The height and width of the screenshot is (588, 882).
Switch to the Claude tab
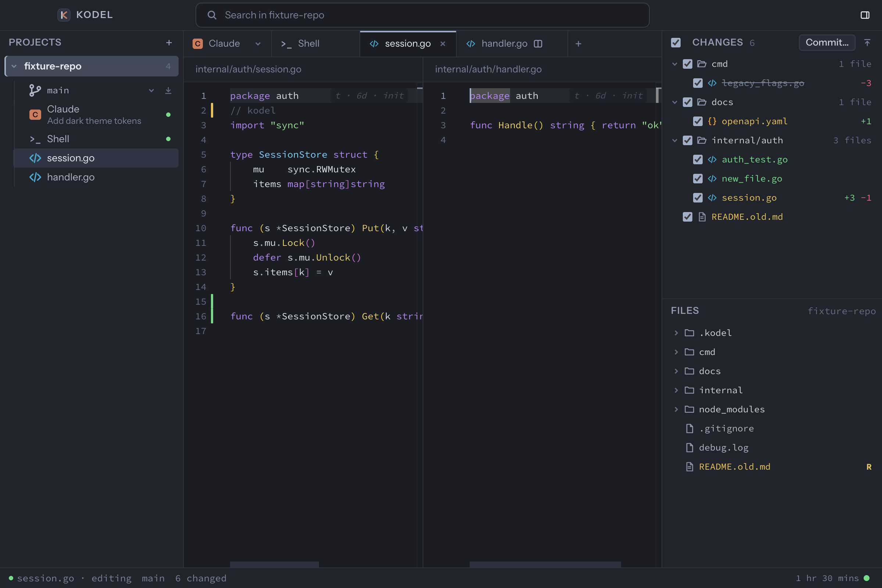tap(227, 44)
